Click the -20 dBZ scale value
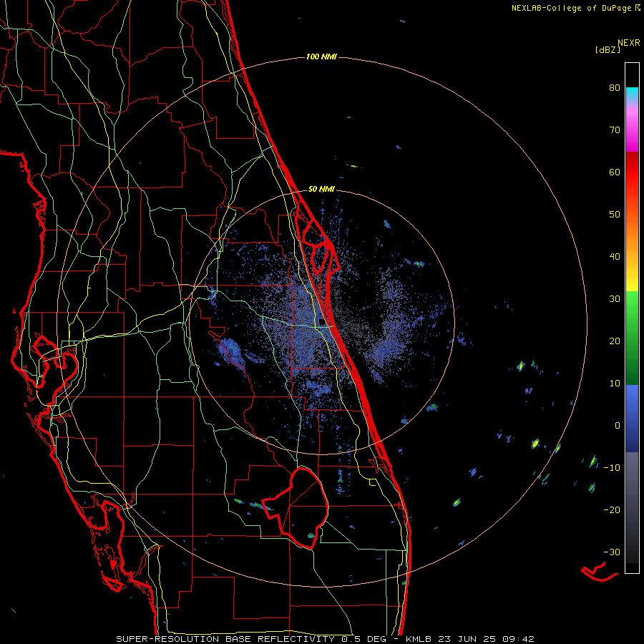 pos(612,510)
